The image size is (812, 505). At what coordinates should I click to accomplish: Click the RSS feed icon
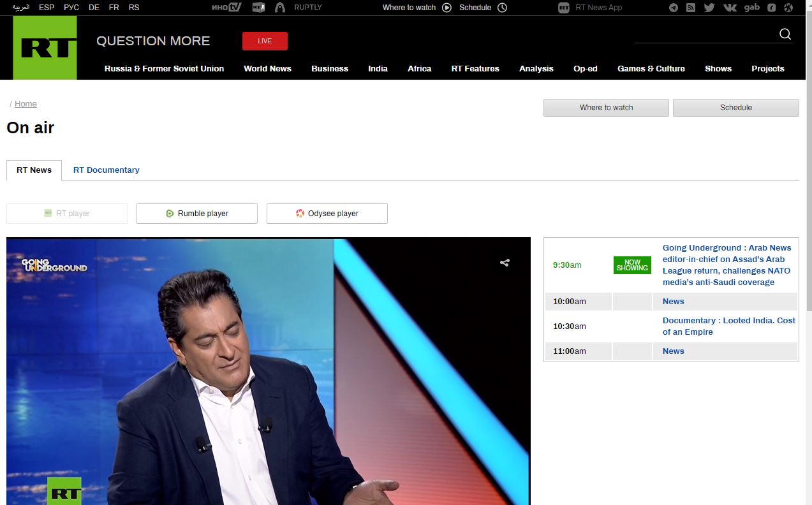(x=690, y=8)
